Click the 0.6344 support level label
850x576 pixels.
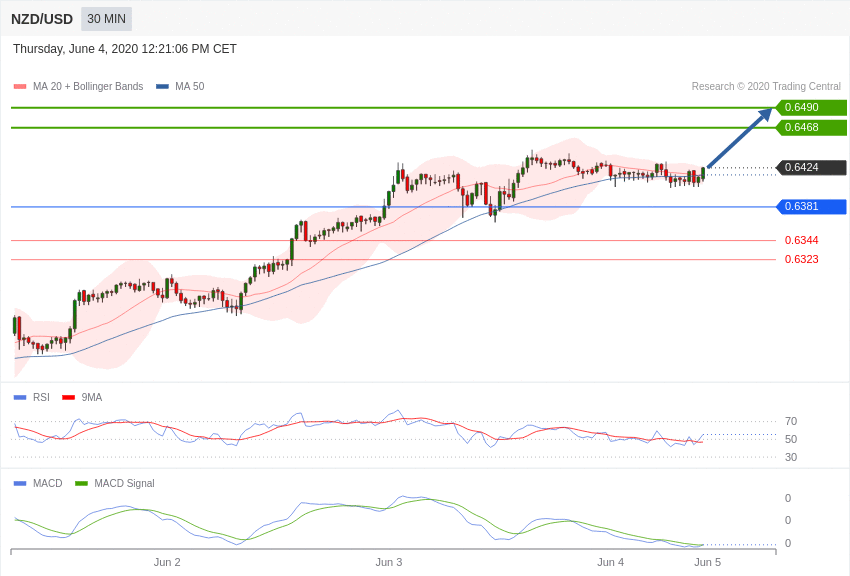tap(801, 240)
